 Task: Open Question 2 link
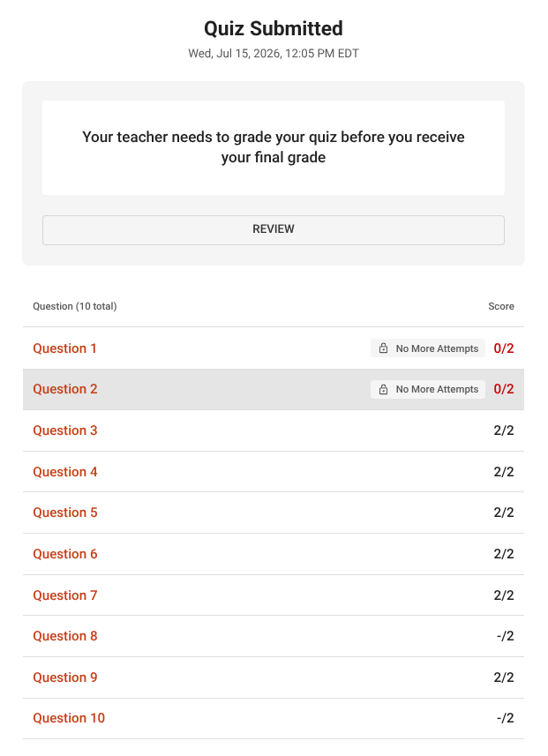[65, 389]
